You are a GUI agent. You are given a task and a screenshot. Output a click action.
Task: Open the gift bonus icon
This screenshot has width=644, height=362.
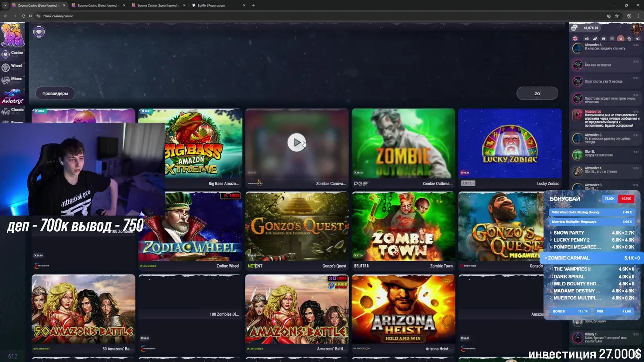604,39
